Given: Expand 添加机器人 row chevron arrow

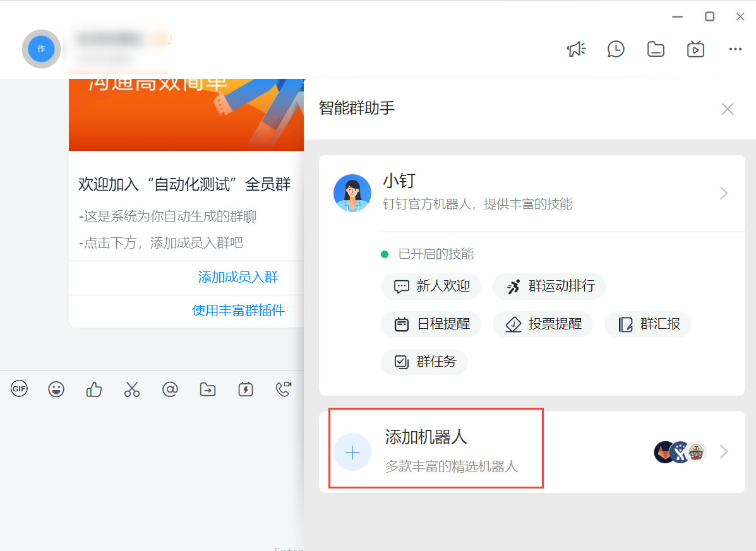Looking at the screenshot, I should pyautogui.click(x=724, y=452).
